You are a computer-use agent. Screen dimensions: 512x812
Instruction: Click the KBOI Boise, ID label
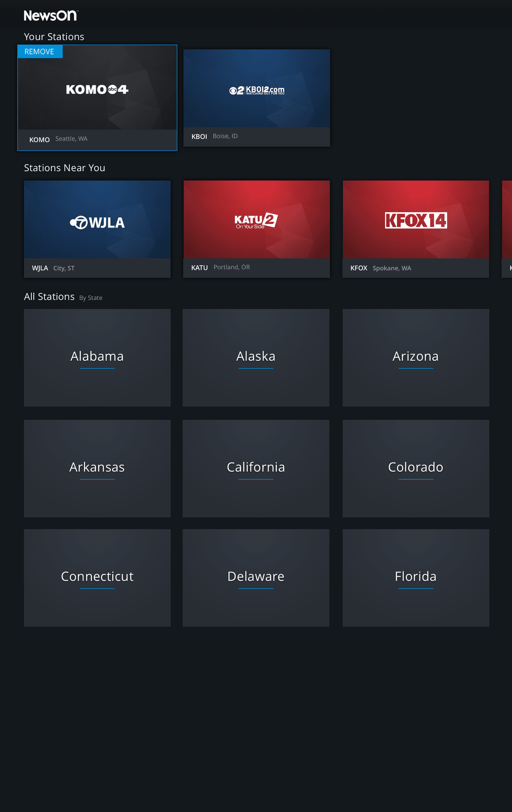point(214,136)
